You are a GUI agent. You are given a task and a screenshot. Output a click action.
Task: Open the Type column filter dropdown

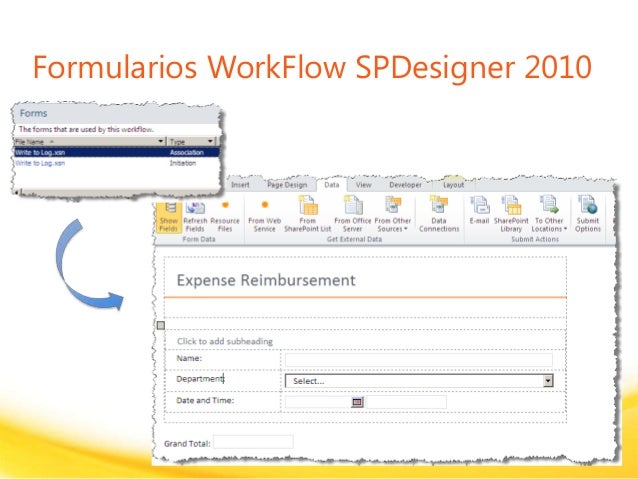(210, 141)
